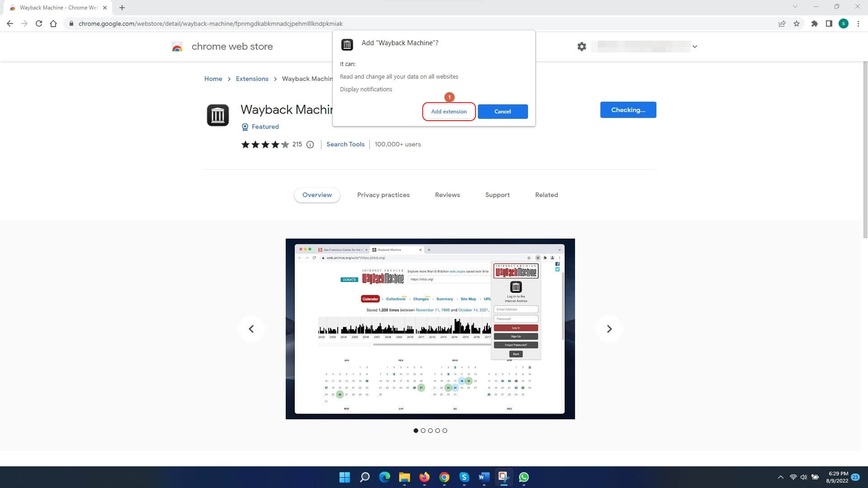The height and width of the screenshot is (488, 868).
Task: Click the Firefox browser icon in taskbar
Action: [424, 477]
